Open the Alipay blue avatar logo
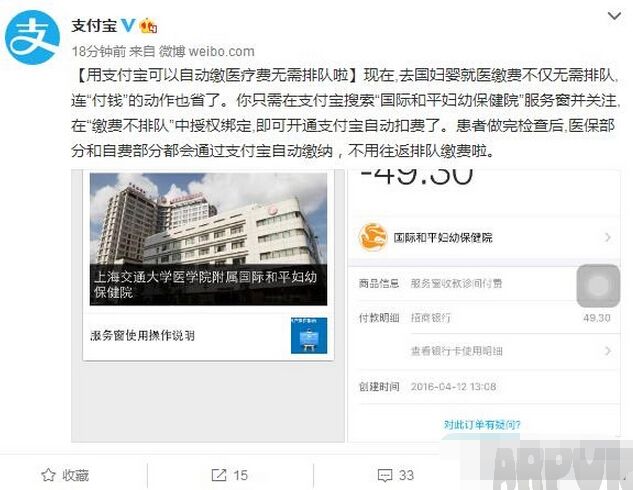This screenshot has height=490, width=633. click(32, 37)
